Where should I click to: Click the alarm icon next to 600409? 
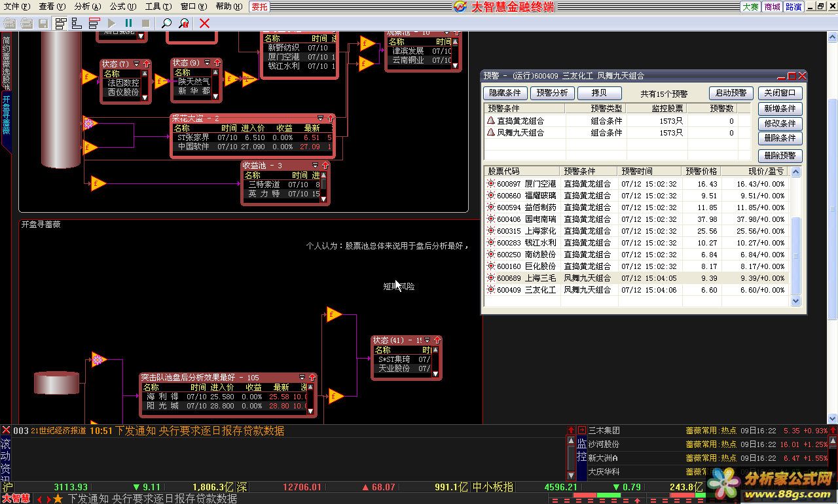(491, 290)
